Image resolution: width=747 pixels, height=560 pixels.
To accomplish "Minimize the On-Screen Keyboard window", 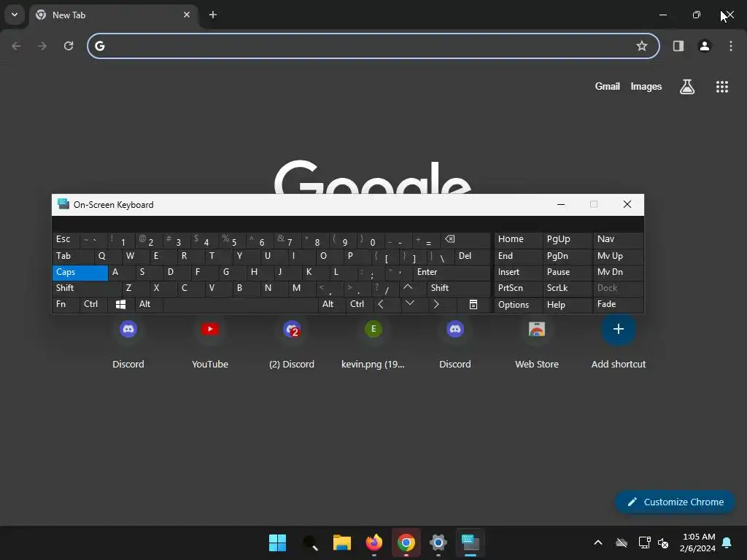I will [561, 205].
